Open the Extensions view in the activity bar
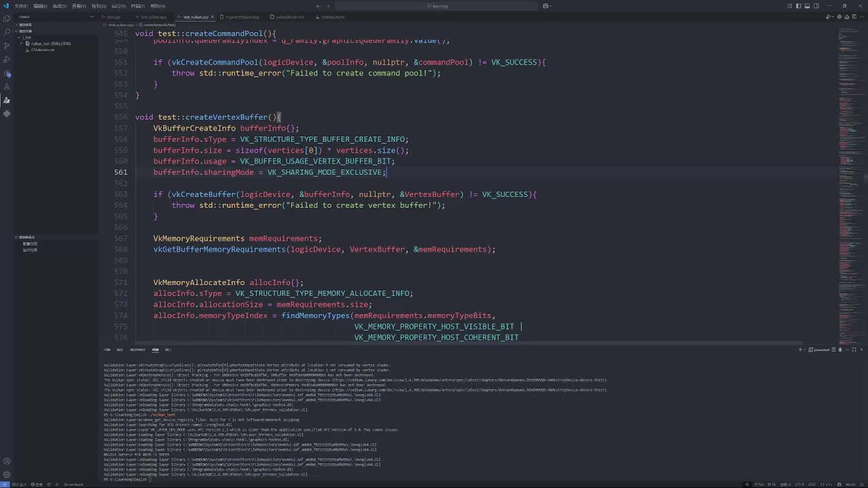Image resolution: width=868 pixels, height=488 pixels. 7,73
